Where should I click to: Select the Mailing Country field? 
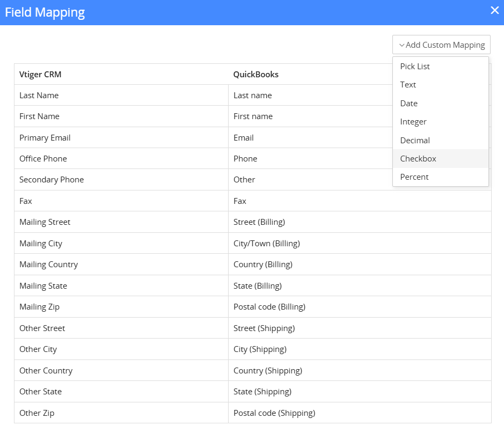[x=121, y=265]
